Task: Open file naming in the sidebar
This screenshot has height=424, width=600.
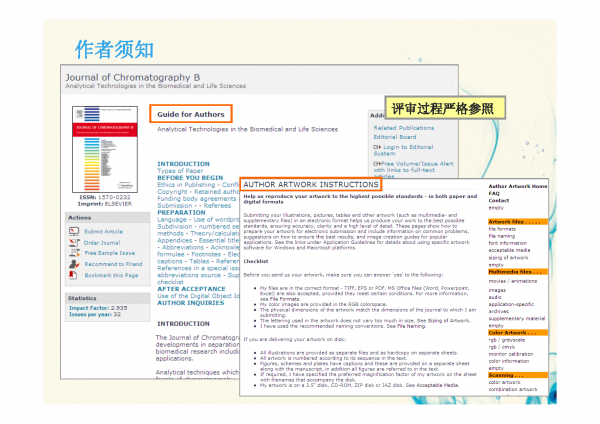Action: (x=502, y=236)
